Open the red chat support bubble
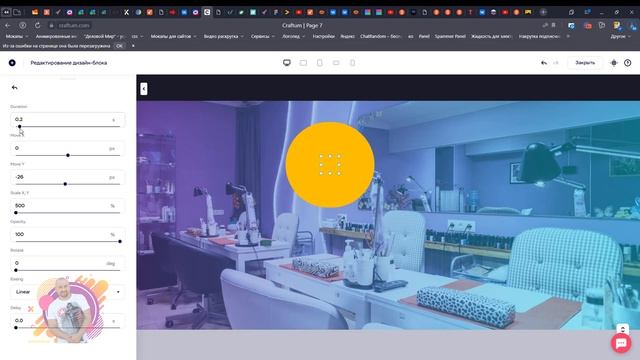This screenshot has height=360, width=640. tap(621, 343)
